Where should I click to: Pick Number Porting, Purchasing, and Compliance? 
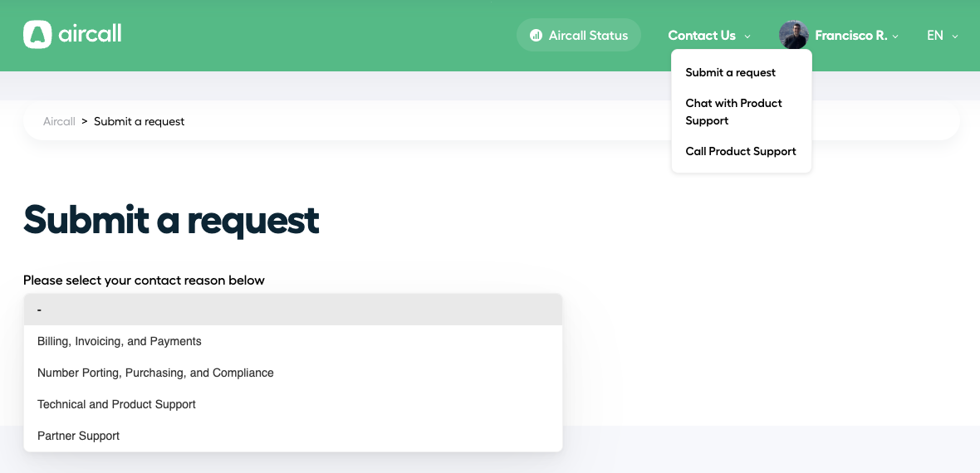[293, 373]
